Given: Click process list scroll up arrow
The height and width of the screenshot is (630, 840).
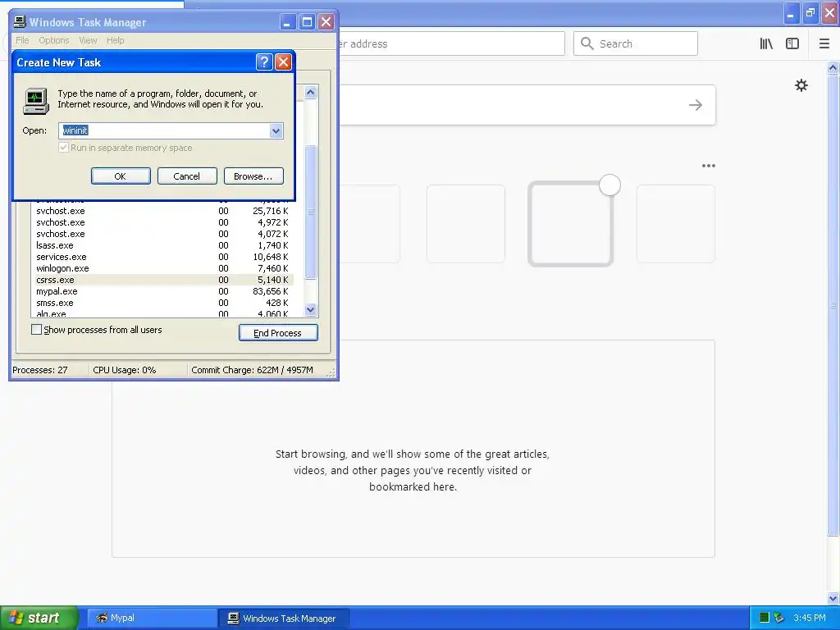Looking at the screenshot, I should pos(311,93).
